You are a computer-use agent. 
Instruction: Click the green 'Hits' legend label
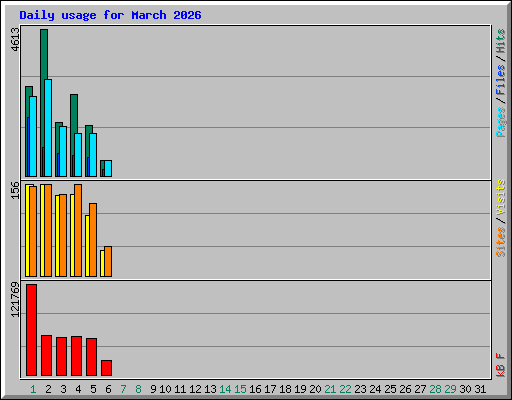click(x=500, y=41)
